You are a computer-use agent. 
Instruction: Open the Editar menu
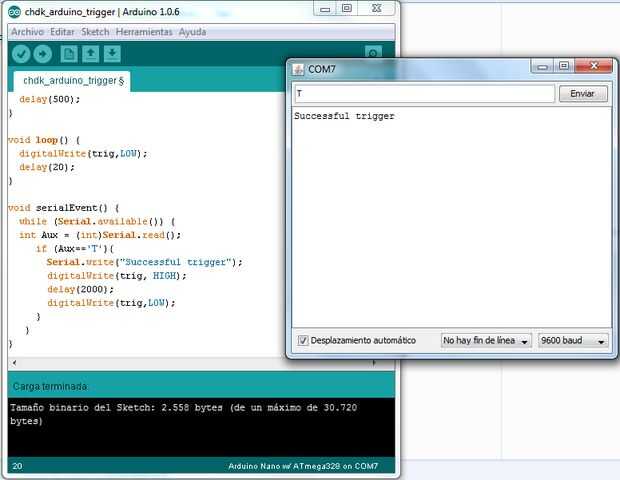pyautogui.click(x=62, y=32)
